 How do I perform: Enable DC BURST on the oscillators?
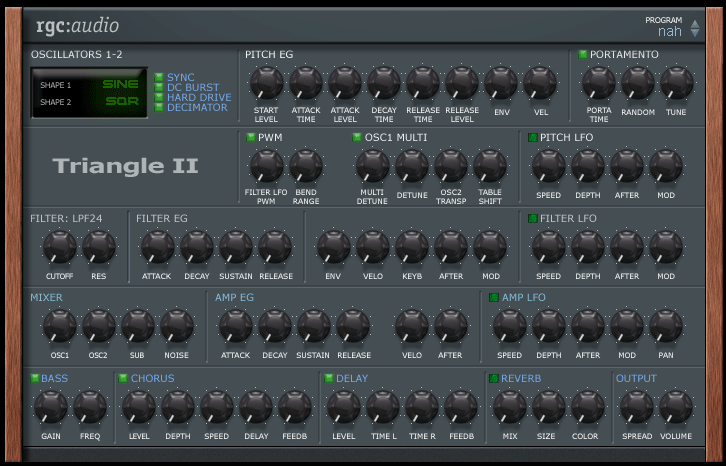tap(159, 87)
